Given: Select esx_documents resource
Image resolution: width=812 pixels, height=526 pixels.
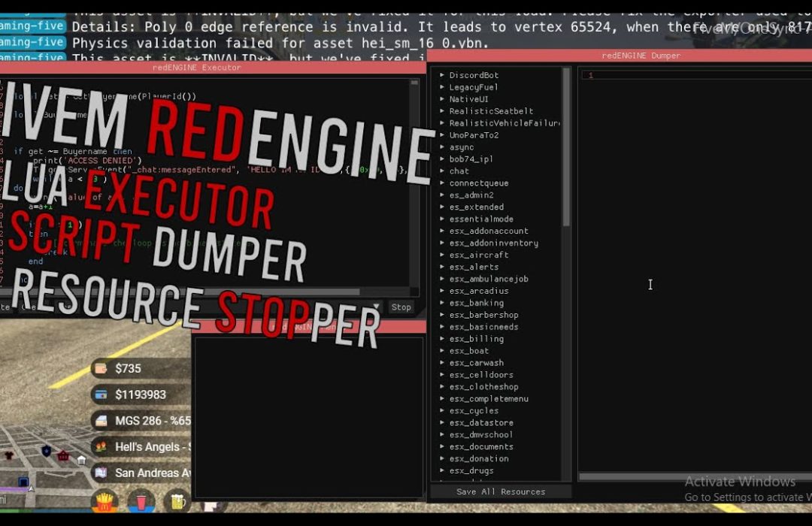Looking at the screenshot, I should [481, 447].
